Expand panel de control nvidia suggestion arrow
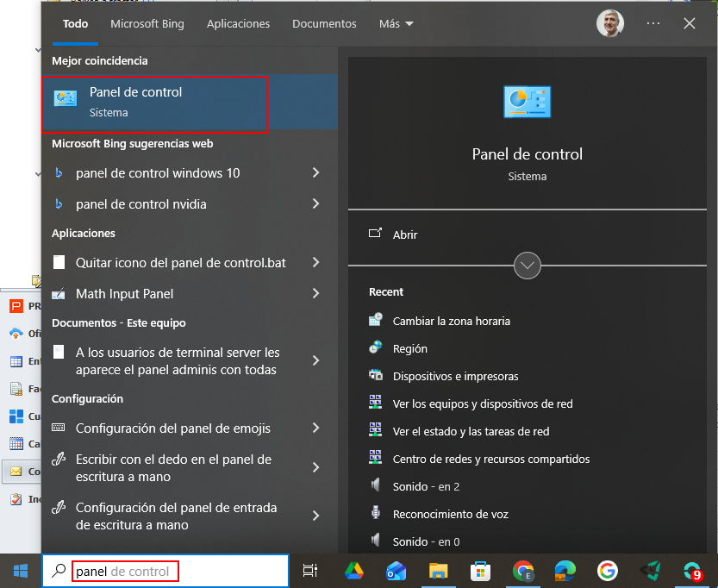Image resolution: width=718 pixels, height=588 pixels. [x=315, y=203]
